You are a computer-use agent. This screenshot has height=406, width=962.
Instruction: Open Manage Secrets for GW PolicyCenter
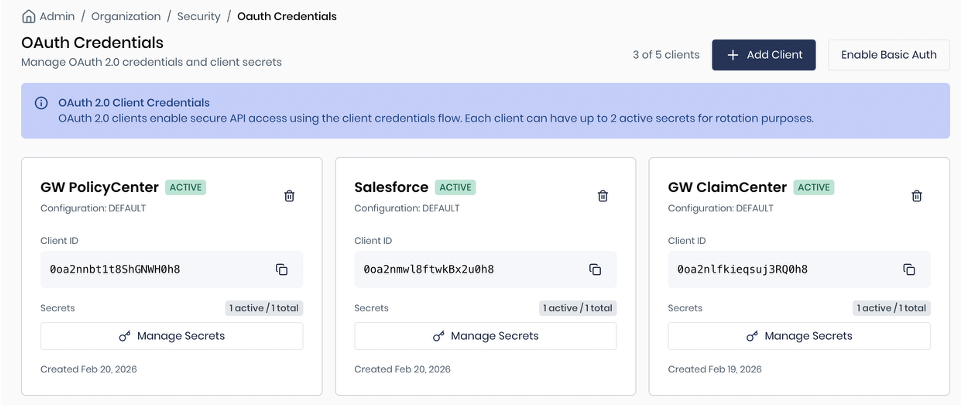(x=171, y=336)
